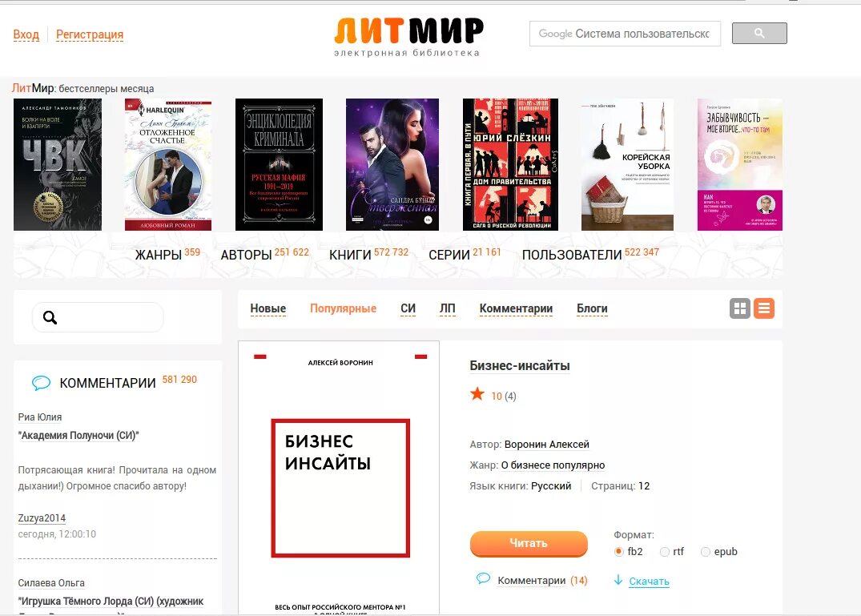Click the Регистрация link
861x616 pixels.
[90, 34]
